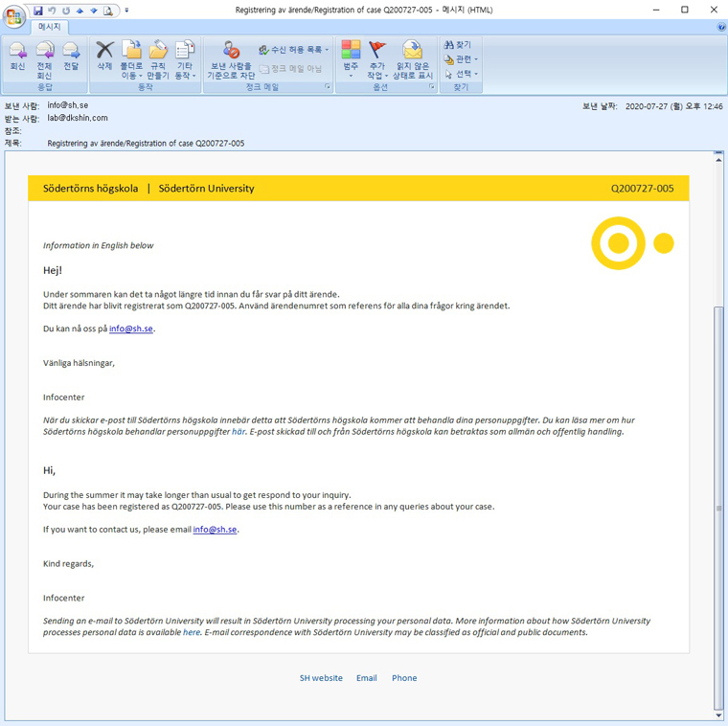Viewport: 728px width, 726px height.
Task: Click Email footer link
Action: point(366,678)
